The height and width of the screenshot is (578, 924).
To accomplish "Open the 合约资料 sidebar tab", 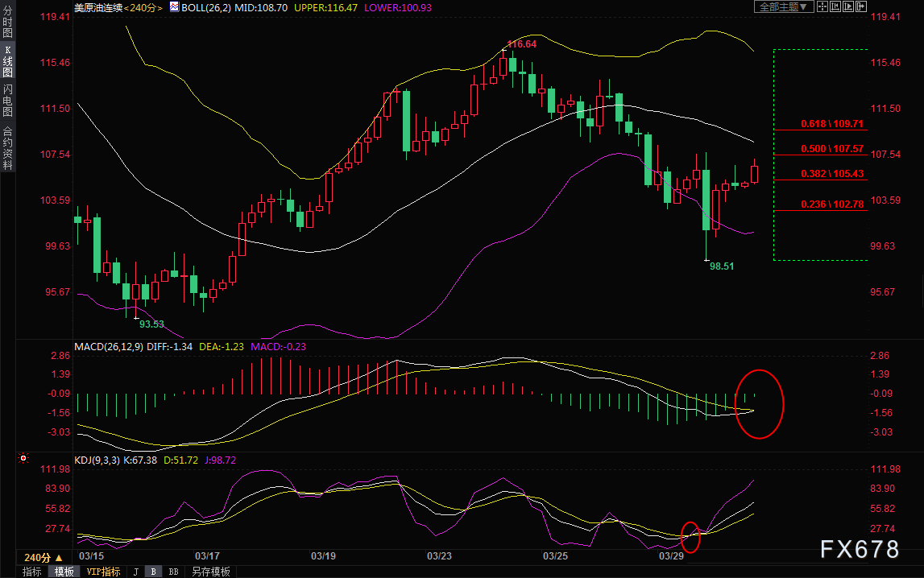I will (x=8, y=148).
